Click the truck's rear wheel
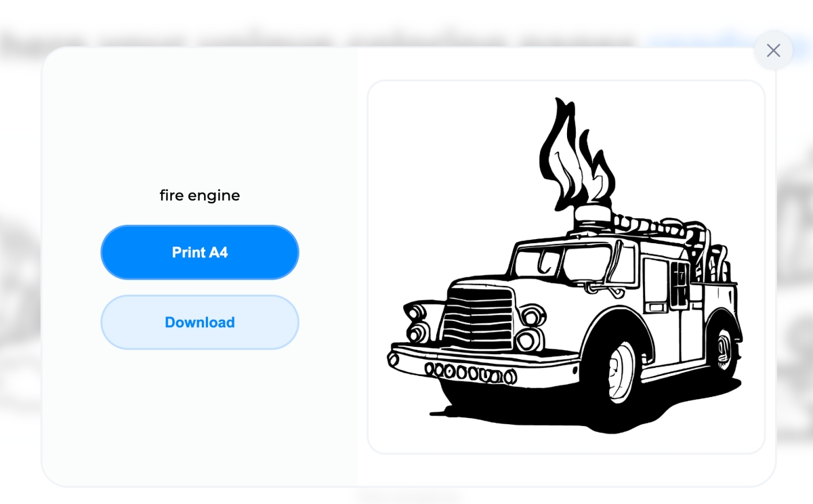The width and height of the screenshot is (813, 504). pos(724,350)
